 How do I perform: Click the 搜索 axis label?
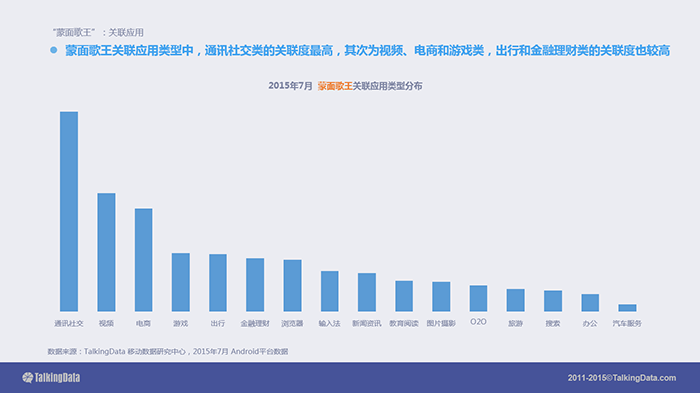tap(553, 323)
